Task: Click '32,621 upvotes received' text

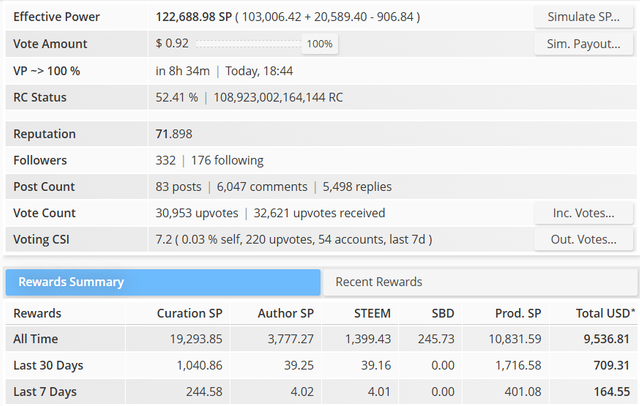Action: coord(319,213)
